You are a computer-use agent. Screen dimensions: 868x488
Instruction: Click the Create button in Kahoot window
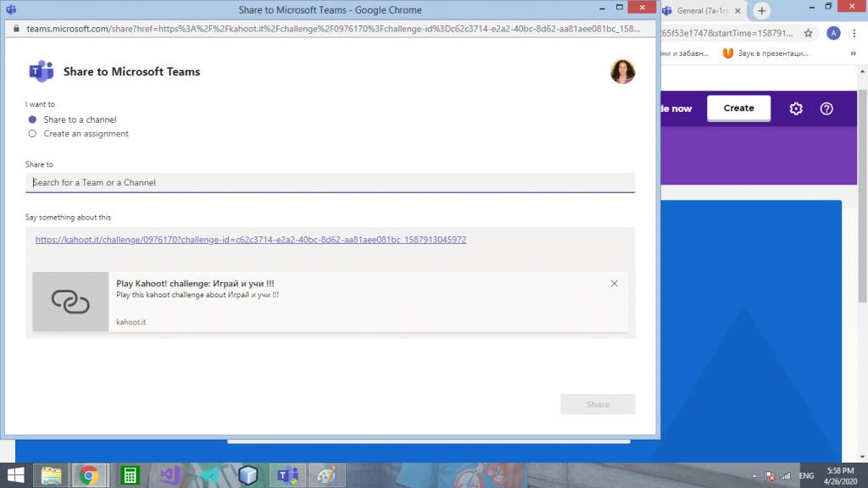click(738, 108)
